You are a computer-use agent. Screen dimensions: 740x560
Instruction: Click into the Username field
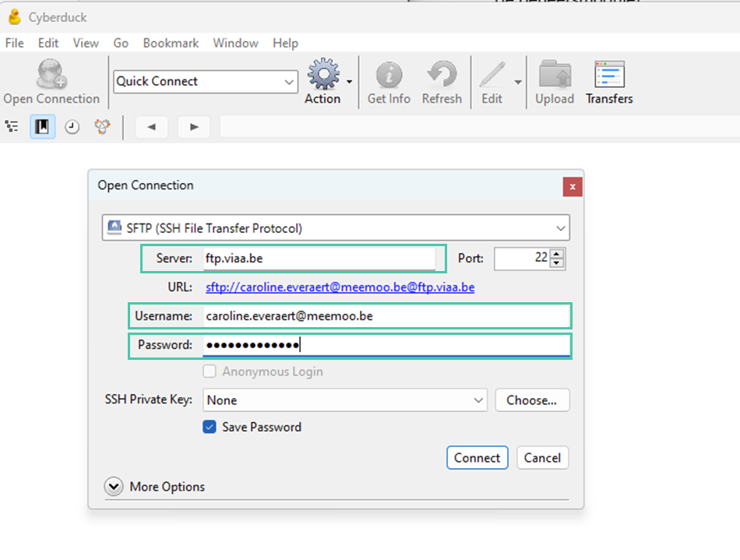386,316
